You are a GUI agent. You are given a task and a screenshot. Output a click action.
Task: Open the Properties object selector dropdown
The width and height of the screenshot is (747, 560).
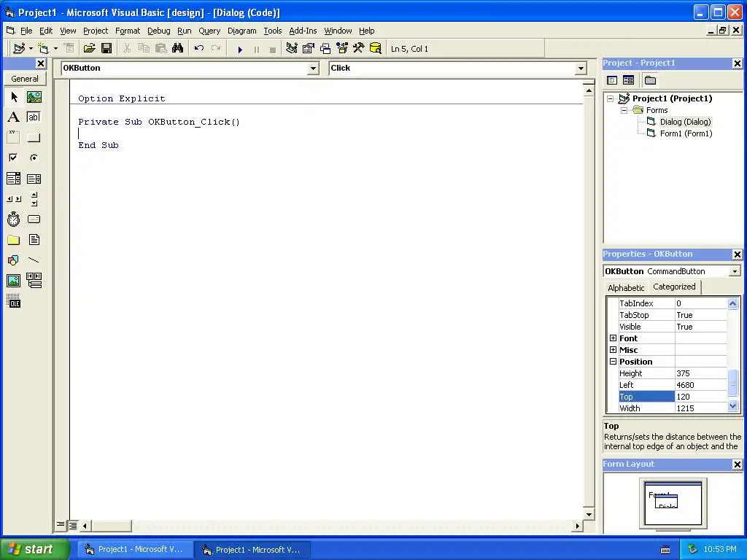[x=735, y=271]
